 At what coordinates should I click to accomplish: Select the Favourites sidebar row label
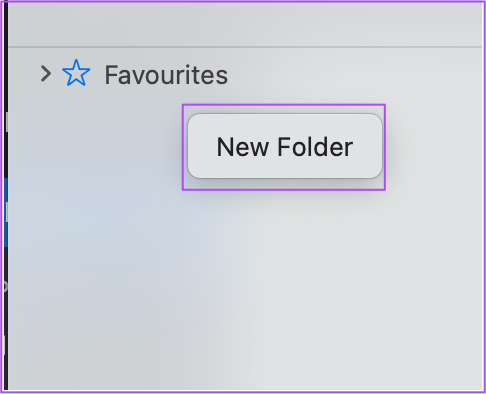tap(166, 75)
